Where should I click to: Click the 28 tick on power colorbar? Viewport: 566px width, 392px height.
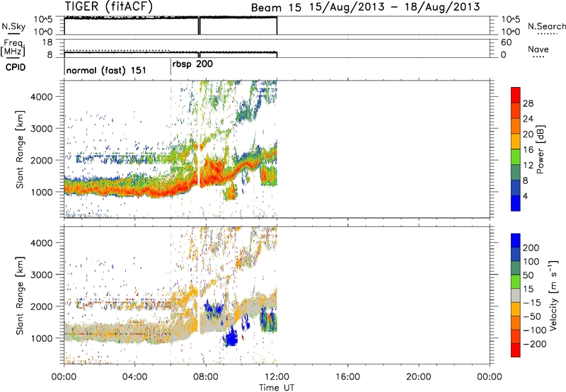pos(528,103)
